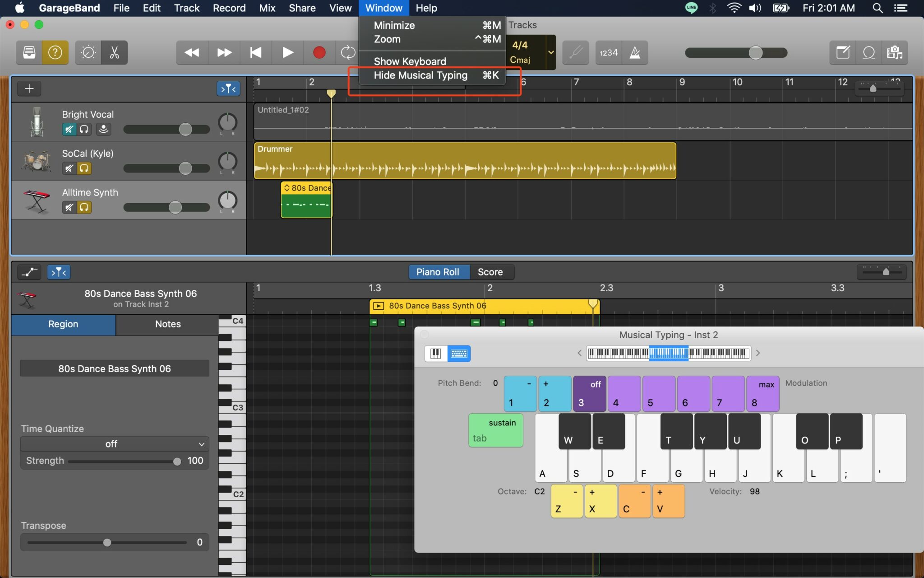This screenshot has height=578, width=924.
Task: Mute the Alltime Synth track
Action: tap(69, 207)
